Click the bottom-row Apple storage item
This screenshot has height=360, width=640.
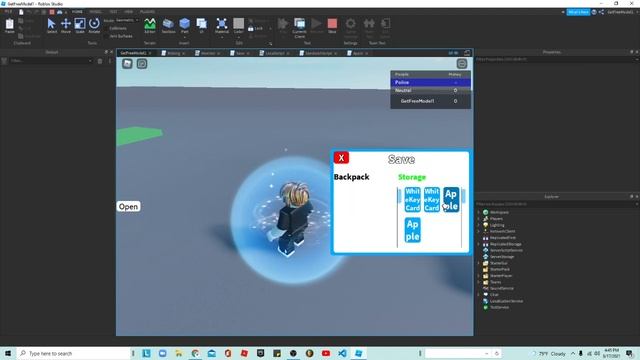coord(412,230)
